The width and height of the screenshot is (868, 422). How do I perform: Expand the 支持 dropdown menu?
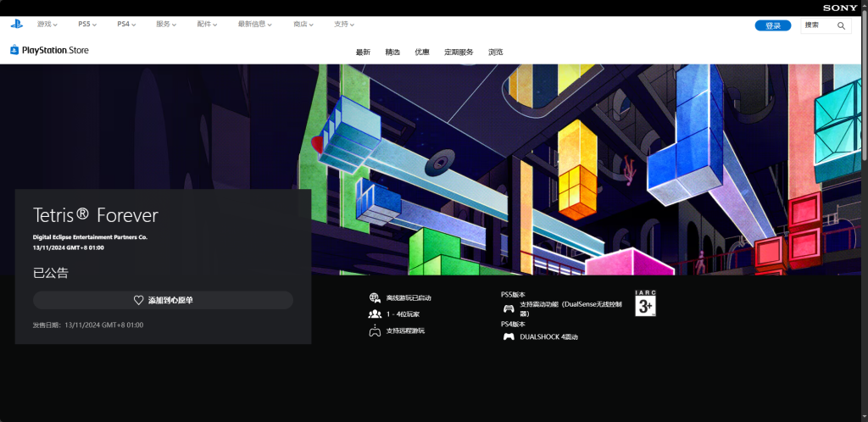click(x=344, y=25)
